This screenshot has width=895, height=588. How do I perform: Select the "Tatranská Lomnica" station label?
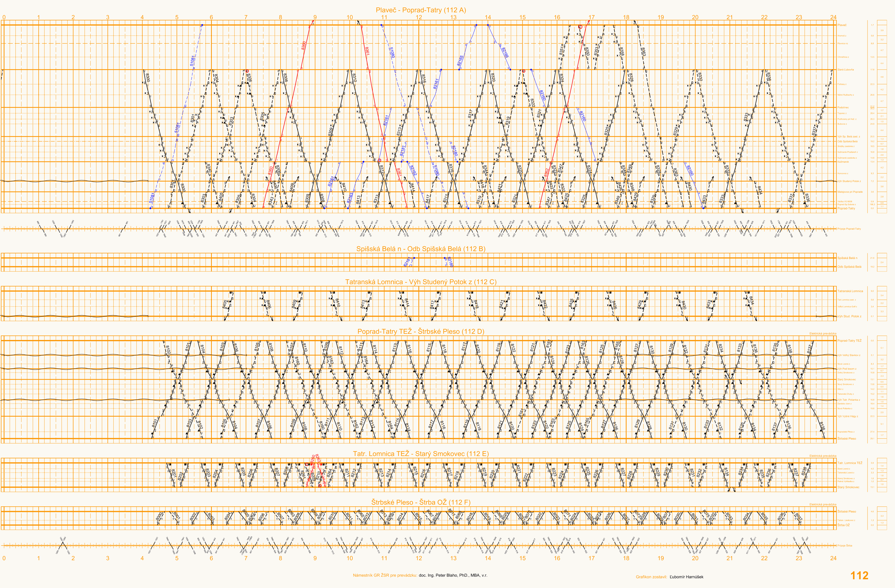coord(850,291)
